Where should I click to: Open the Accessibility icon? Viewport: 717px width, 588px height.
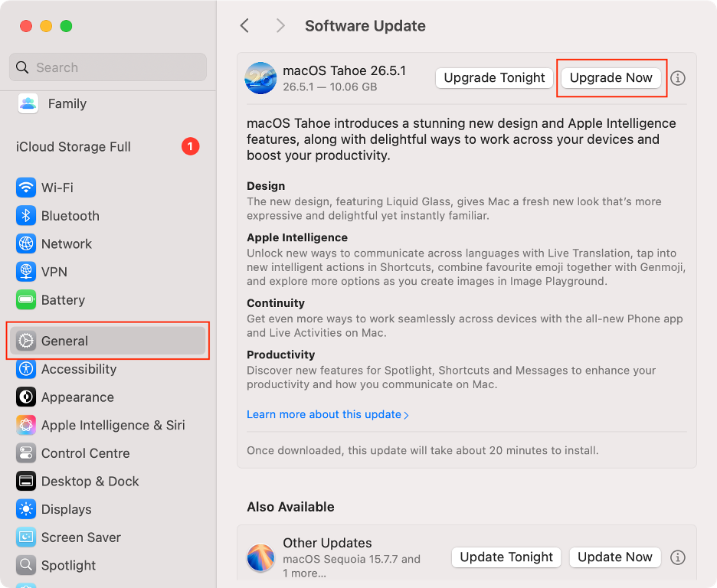pyautogui.click(x=26, y=369)
